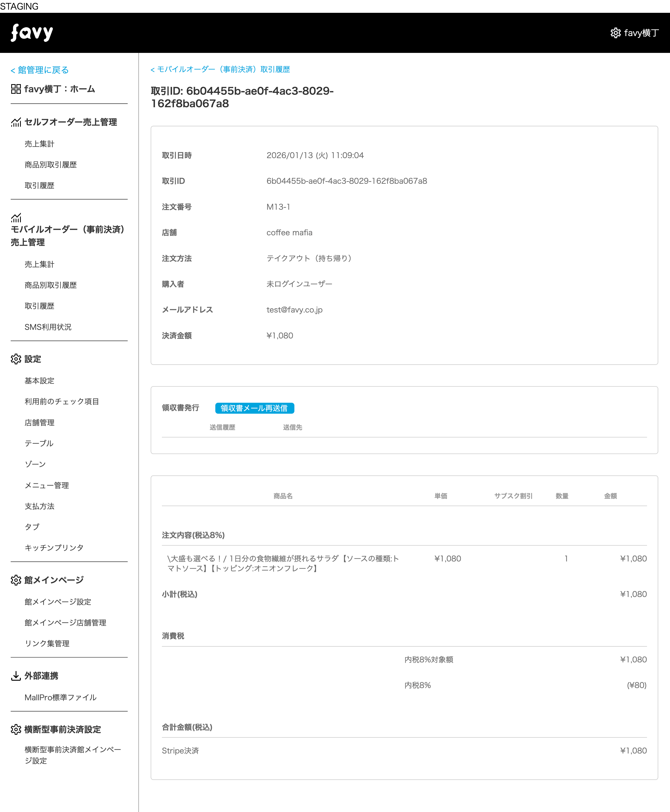Click the gear icon beside 館メインページ
Screen dimensions: 670x812
16,580
